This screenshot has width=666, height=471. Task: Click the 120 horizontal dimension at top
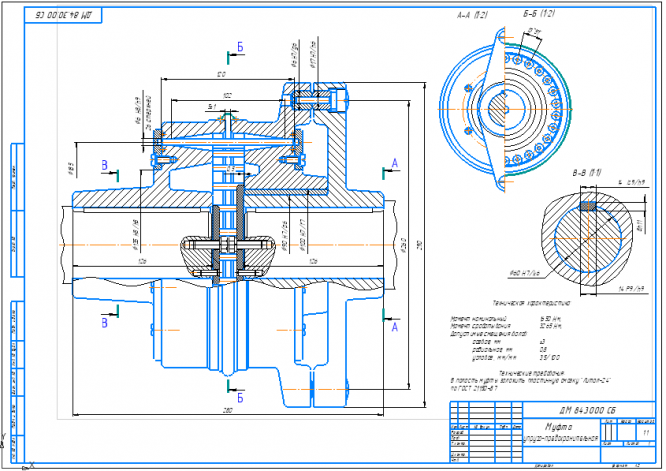point(221,74)
